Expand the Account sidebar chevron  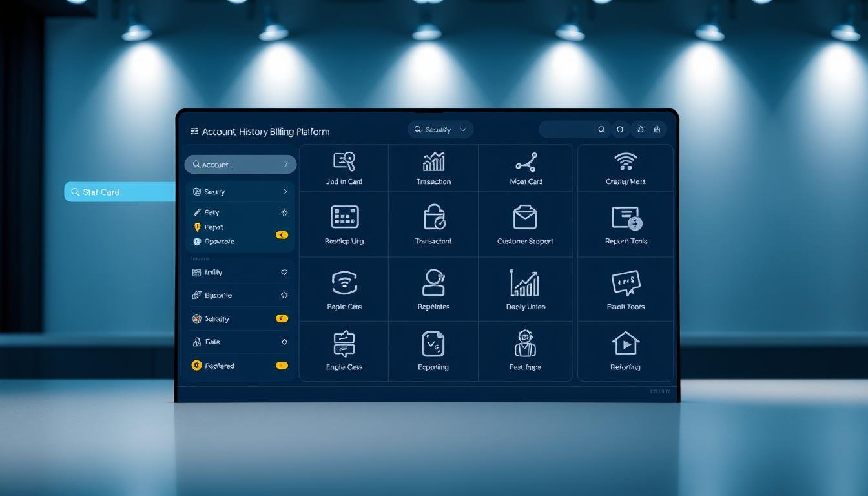[285, 165]
